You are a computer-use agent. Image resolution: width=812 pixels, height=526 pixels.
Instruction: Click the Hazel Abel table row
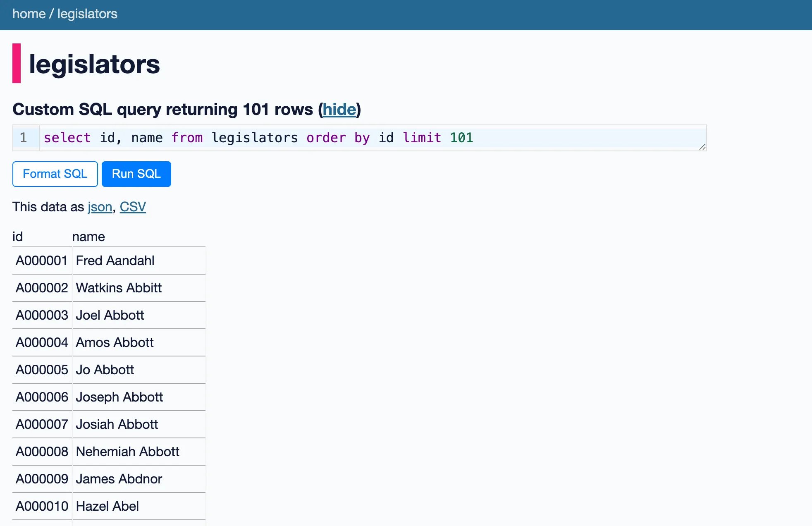tap(107, 506)
